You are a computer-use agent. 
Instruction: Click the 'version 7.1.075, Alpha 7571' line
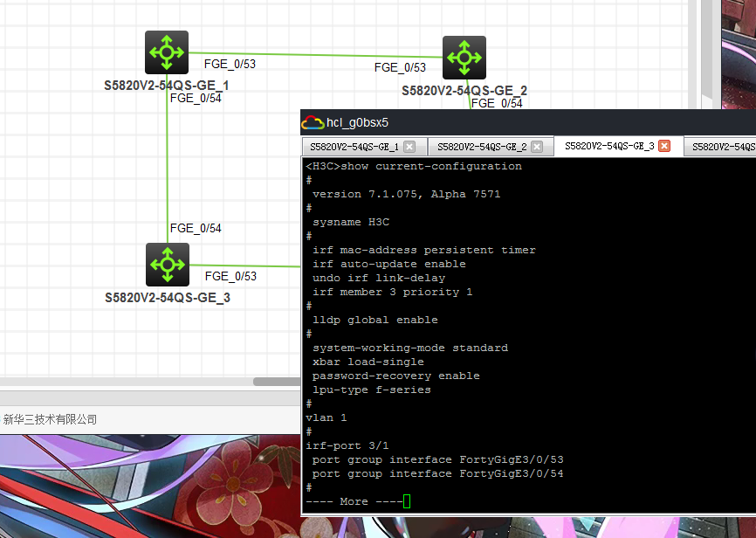point(407,195)
